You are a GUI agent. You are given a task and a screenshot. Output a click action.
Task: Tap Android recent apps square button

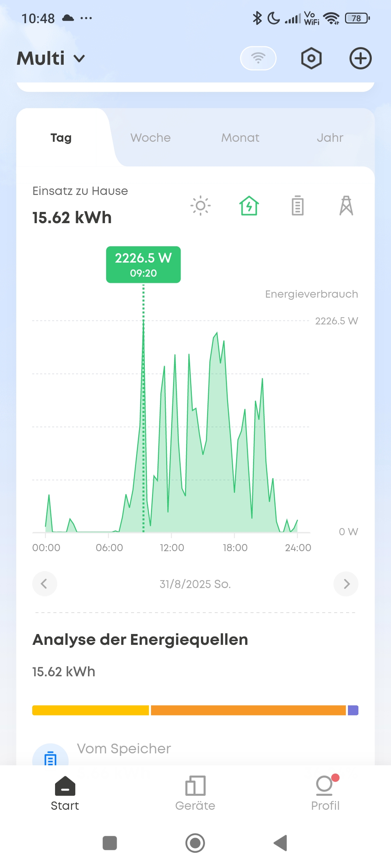[110, 843]
